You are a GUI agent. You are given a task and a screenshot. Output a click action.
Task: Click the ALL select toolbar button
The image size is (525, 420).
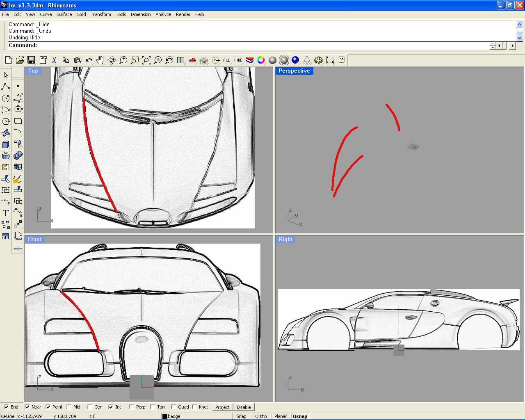click(x=226, y=60)
